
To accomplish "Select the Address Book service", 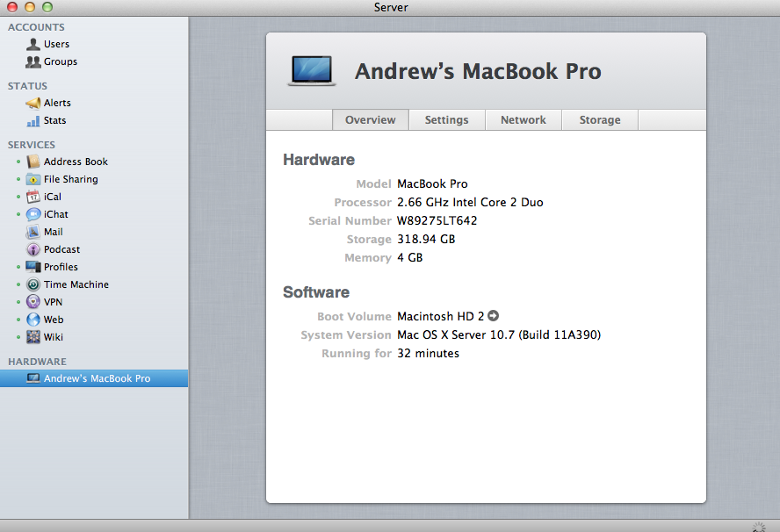I will (94, 162).
